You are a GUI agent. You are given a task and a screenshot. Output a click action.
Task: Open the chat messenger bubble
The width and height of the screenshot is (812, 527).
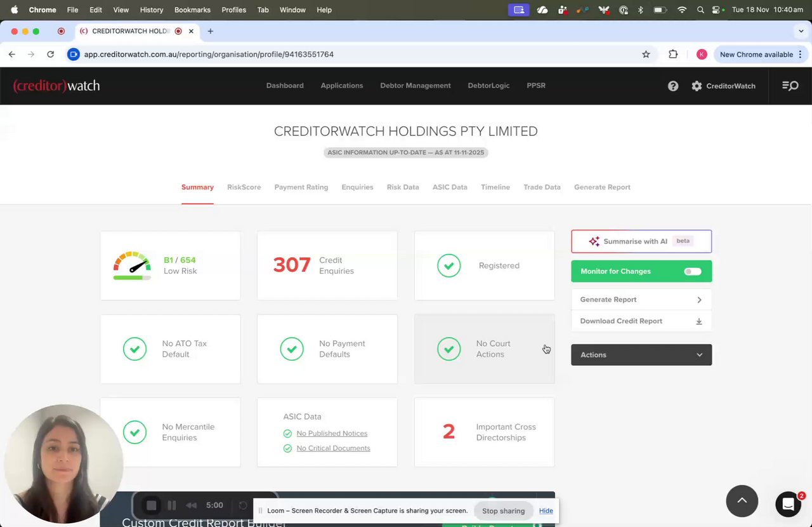(788, 504)
